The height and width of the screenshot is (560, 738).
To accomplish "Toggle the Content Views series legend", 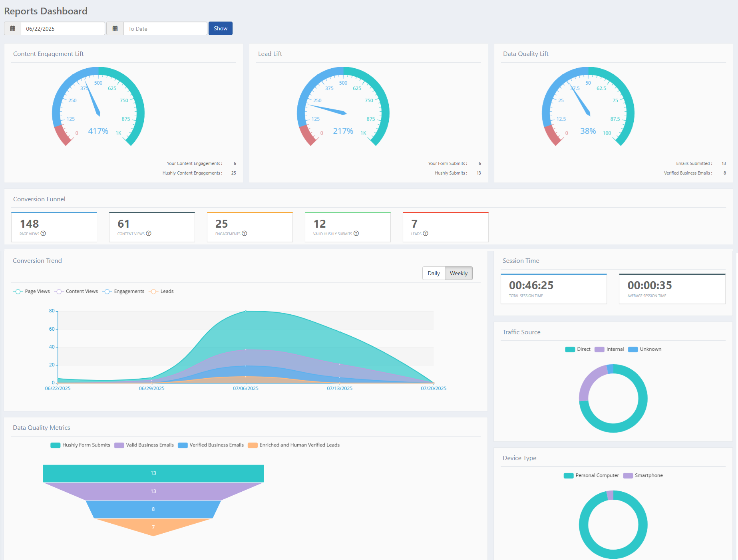I will click(76, 292).
